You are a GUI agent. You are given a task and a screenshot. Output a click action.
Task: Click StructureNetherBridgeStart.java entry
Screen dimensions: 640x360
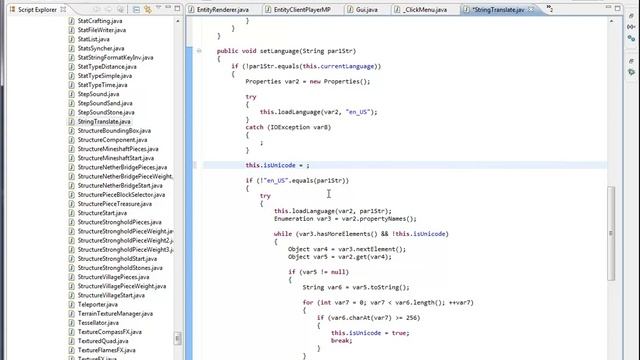[120, 186]
